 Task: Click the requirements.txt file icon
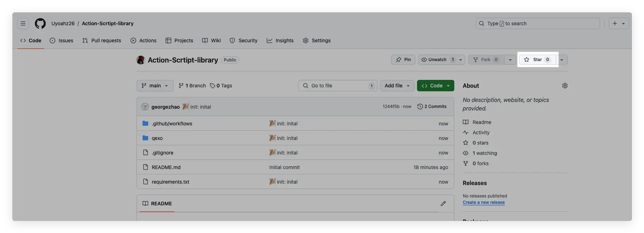(x=145, y=181)
